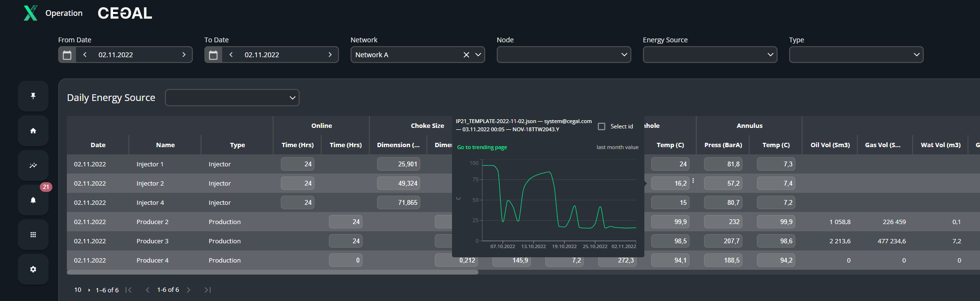Click annulus pressure value 81,8
The image size is (980, 301).
[723, 164]
